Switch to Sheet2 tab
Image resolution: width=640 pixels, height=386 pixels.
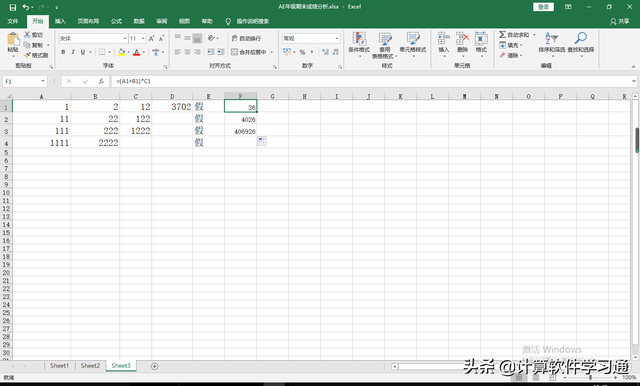click(x=90, y=366)
